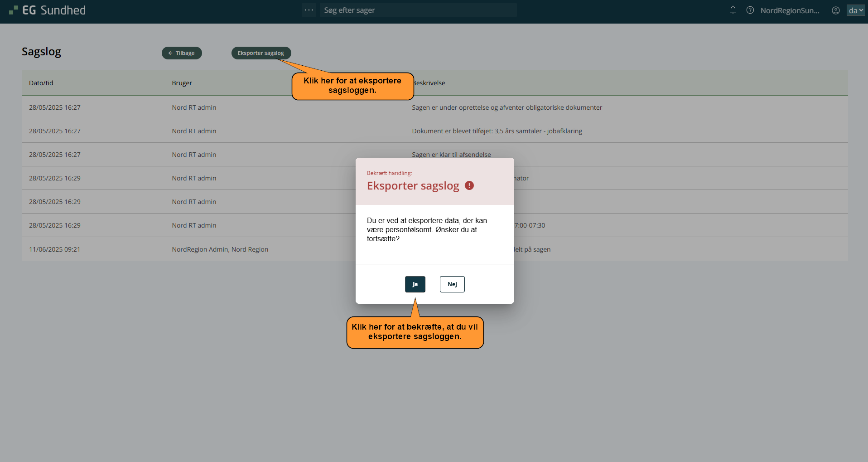Click the red warning icon in dialog
This screenshot has width=868, height=462.
pos(469,185)
